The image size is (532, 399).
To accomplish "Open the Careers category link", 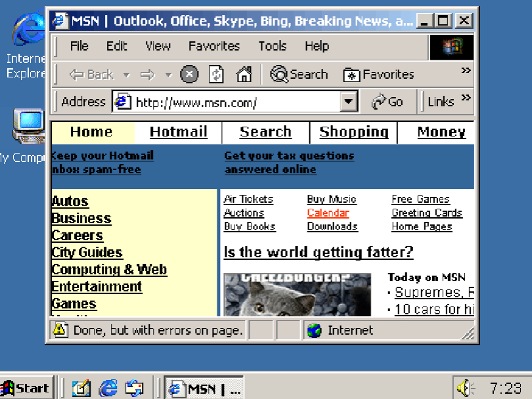I will tap(78, 235).
